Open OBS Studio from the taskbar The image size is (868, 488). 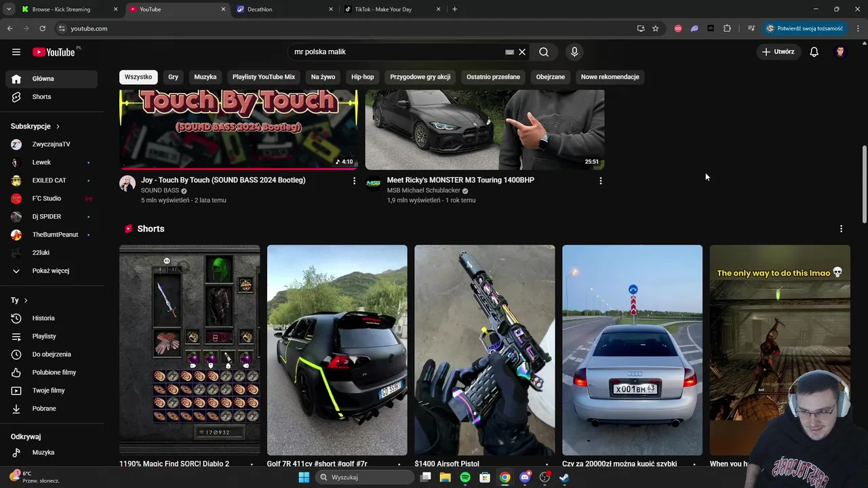click(545, 477)
